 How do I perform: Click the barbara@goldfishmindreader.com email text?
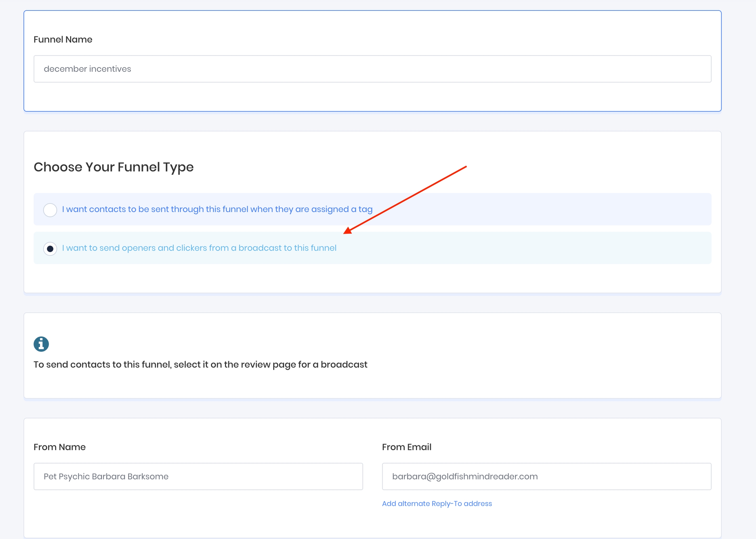(x=464, y=476)
